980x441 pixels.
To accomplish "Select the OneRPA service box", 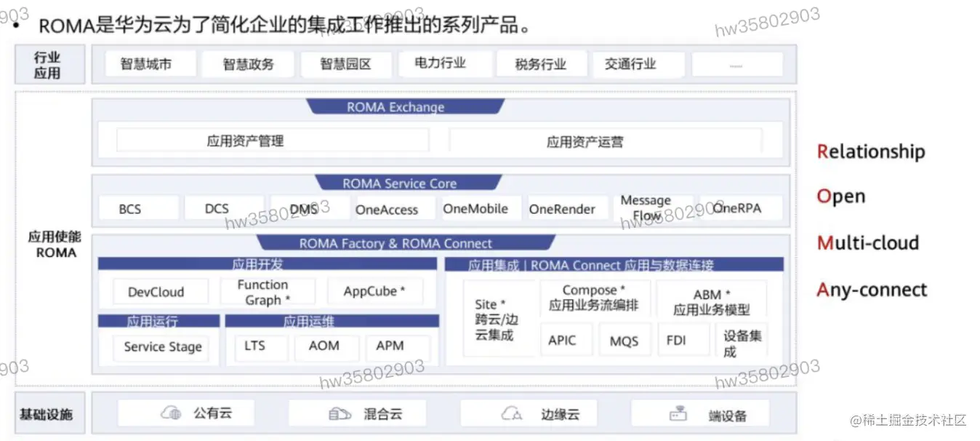I will pos(742,209).
